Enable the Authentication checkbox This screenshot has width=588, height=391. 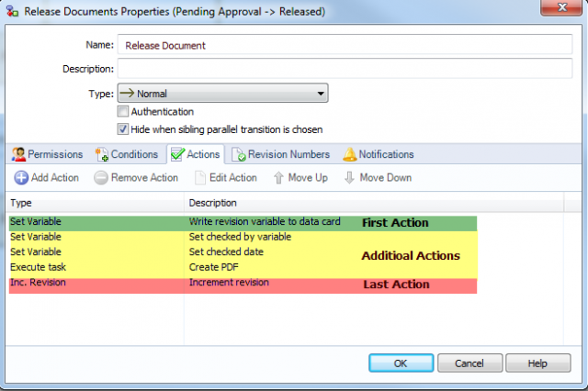click(x=122, y=111)
